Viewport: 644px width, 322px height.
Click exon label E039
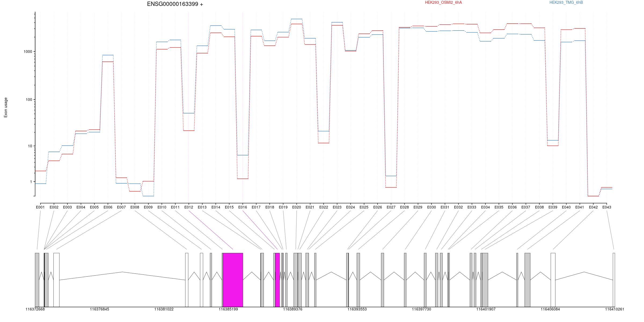553,207
